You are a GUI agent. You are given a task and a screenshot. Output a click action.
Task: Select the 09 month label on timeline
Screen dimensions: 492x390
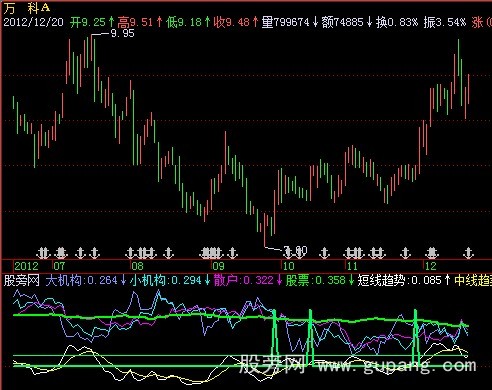coord(218,266)
